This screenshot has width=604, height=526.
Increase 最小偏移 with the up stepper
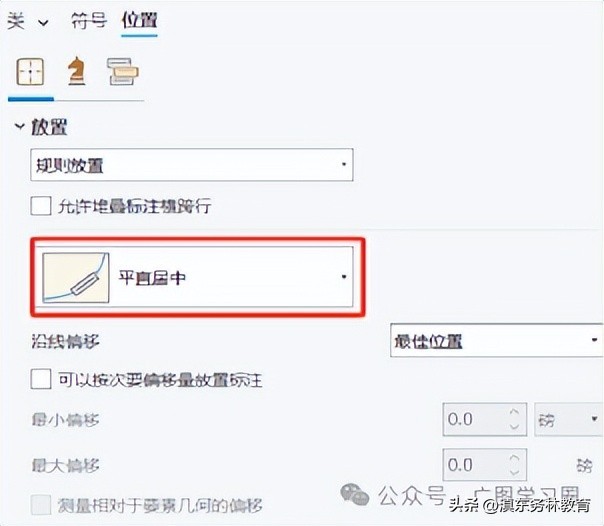tap(515, 412)
